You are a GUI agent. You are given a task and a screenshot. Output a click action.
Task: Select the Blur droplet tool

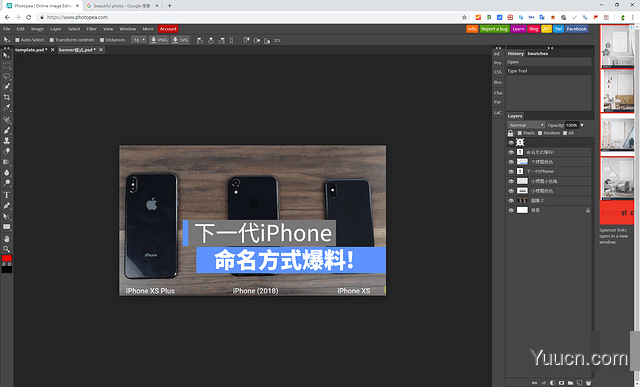point(7,172)
